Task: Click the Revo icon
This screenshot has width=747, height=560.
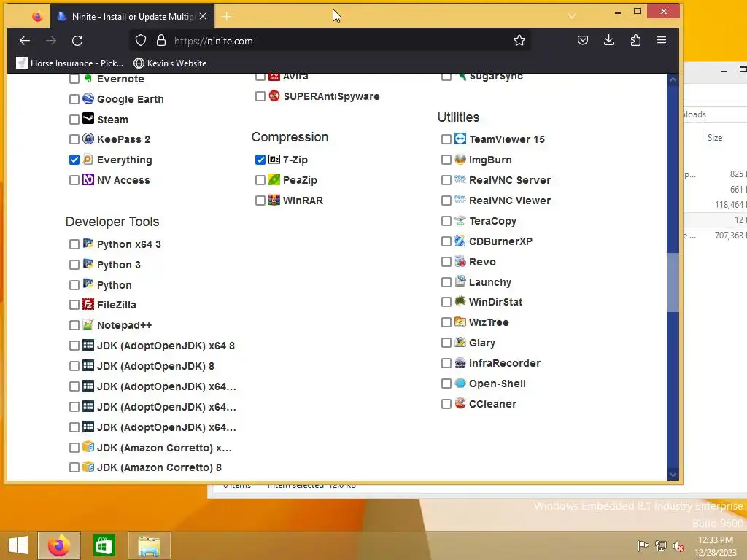Action: (x=460, y=262)
